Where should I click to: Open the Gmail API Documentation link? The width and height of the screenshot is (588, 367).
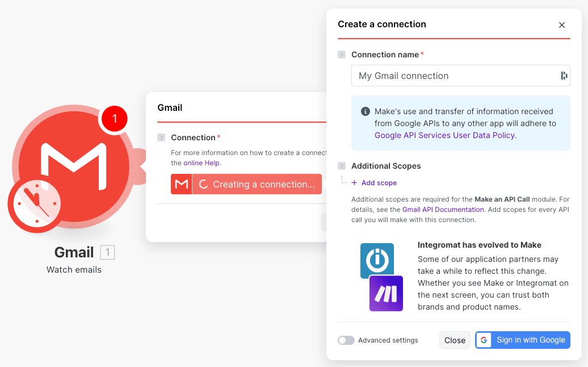pyautogui.click(x=443, y=209)
